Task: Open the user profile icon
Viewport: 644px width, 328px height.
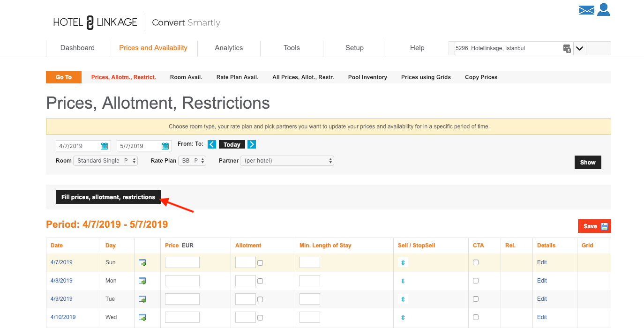Action: point(604,9)
